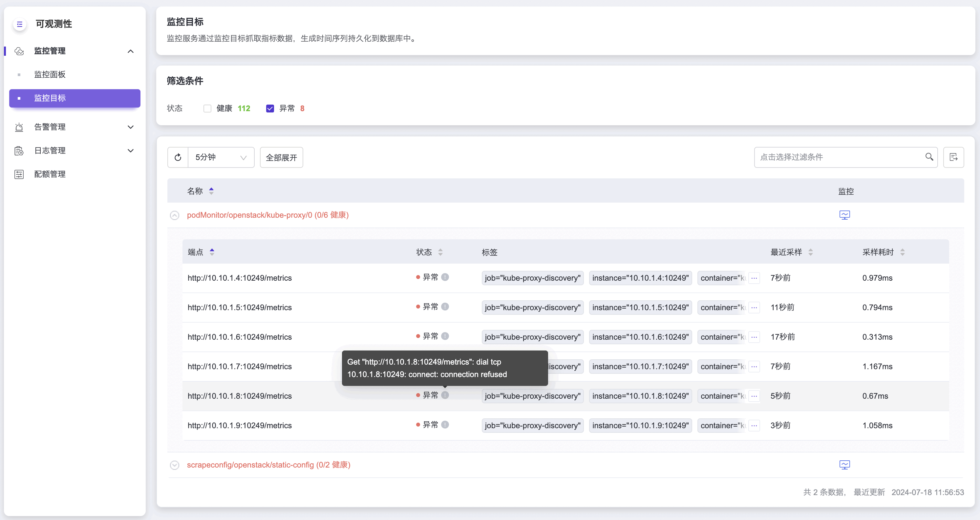Click the search magnifier icon
Viewport: 980px width, 520px height.
pos(929,157)
